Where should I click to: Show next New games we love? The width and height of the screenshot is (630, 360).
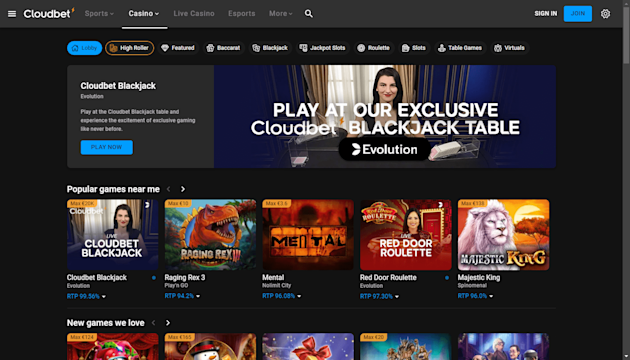(168, 323)
